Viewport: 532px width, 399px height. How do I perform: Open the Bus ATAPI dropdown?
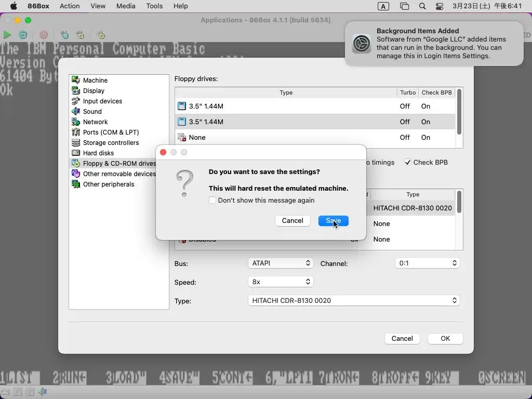[281, 263]
